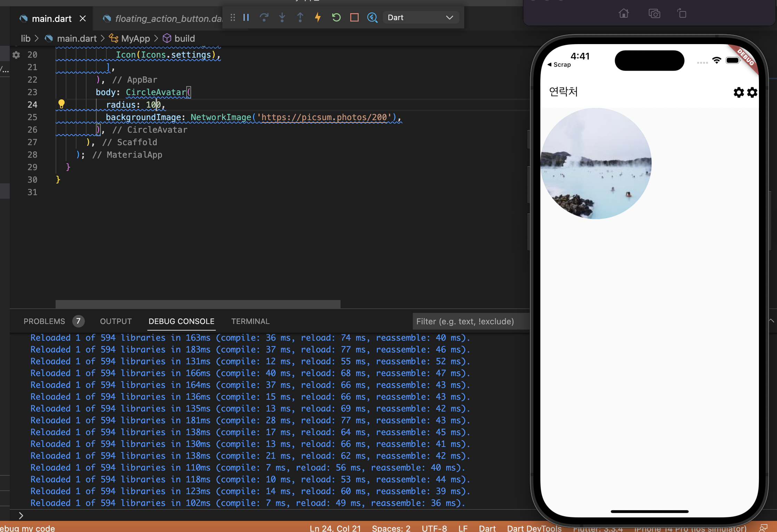777x532 pixels.
Task: Click MyApp in the breadcrumb path
Action: click(x=136, y=39)
